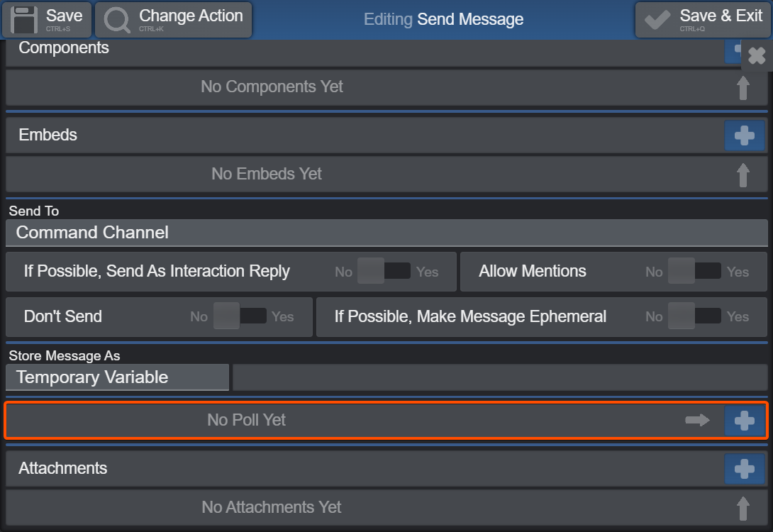Click the Save button

(x=47, y=20)
